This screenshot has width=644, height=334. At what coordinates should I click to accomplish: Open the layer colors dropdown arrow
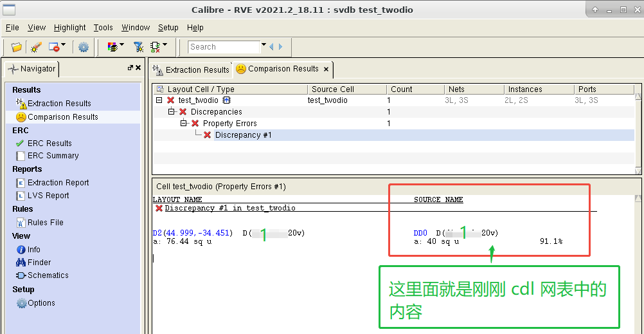121,44
